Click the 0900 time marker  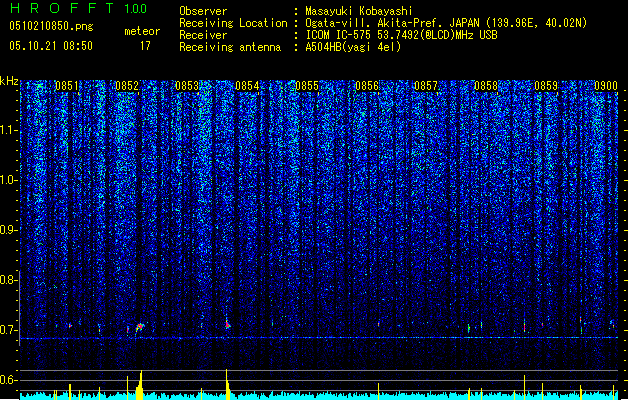[x=606, y=86]
